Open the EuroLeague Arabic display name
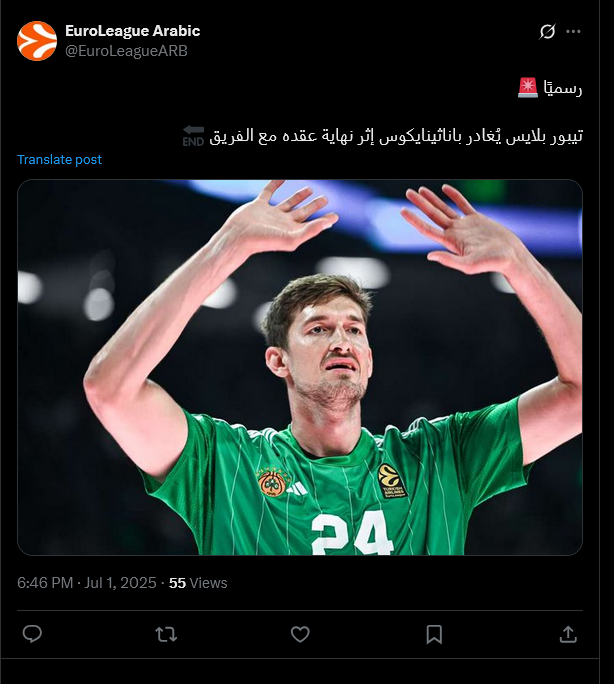This screenshot has width=614, height=684. pos(133,31)
